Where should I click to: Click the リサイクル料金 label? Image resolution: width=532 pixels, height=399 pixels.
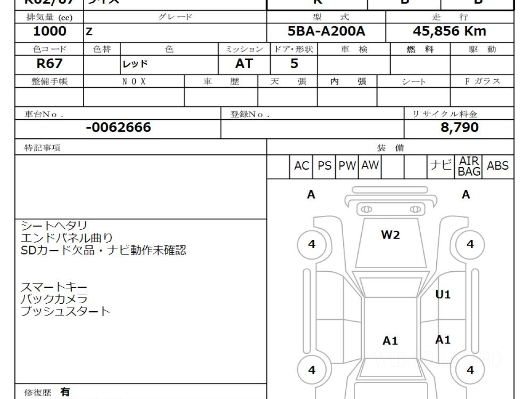(445, 114)
